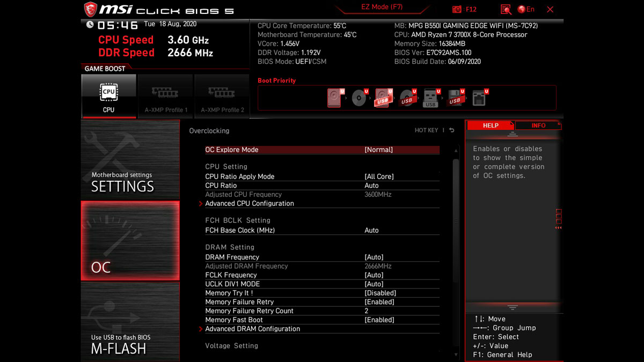Viewport: 644px width, 362px height.
Task: Click the BIOS Ver E7C92AMS.100 text
Action: click(x=433, y=53)
